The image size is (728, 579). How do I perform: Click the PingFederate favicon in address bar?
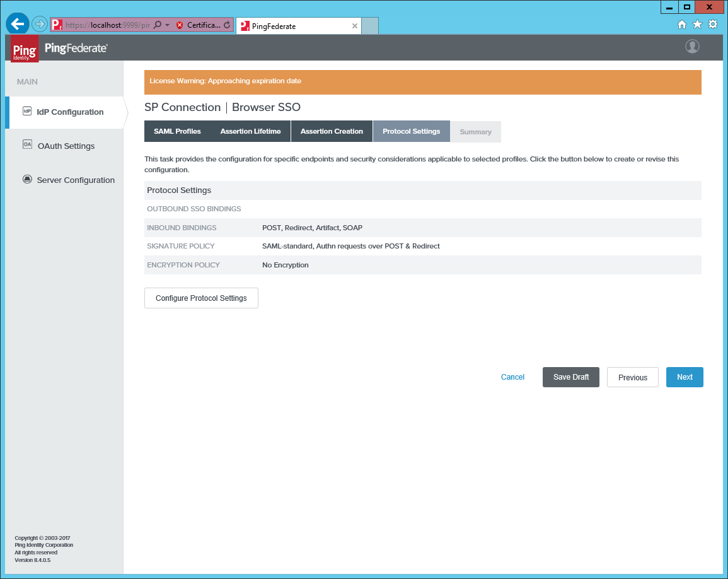(x=57, y=25)
